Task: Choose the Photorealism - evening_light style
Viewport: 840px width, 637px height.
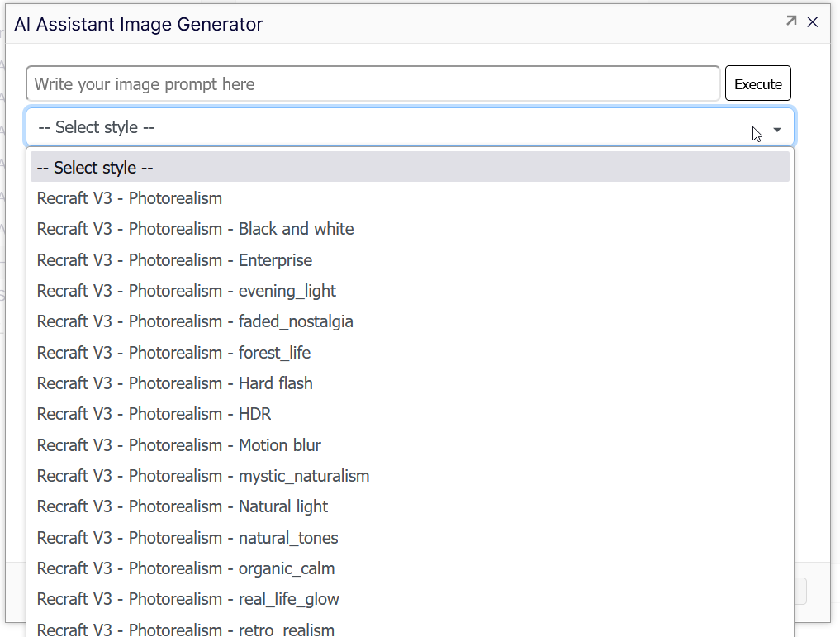Action: tap(410, 291)
